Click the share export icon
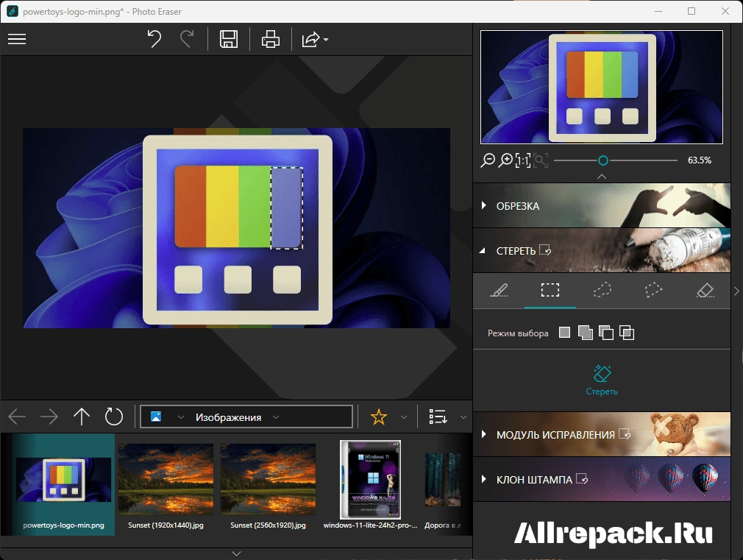 [311, 39]
